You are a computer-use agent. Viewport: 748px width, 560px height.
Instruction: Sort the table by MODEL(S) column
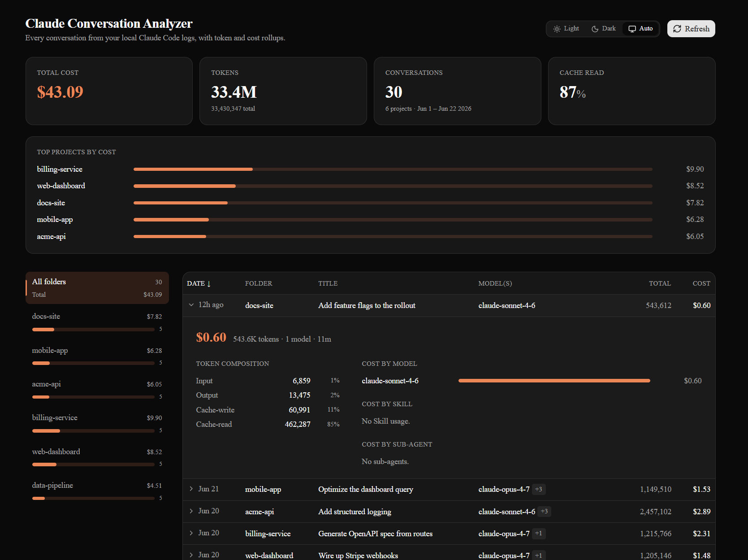click(495, 283)
